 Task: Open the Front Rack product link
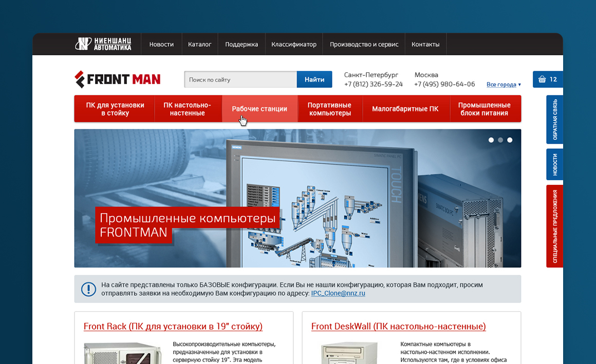(x=173, y=327)
